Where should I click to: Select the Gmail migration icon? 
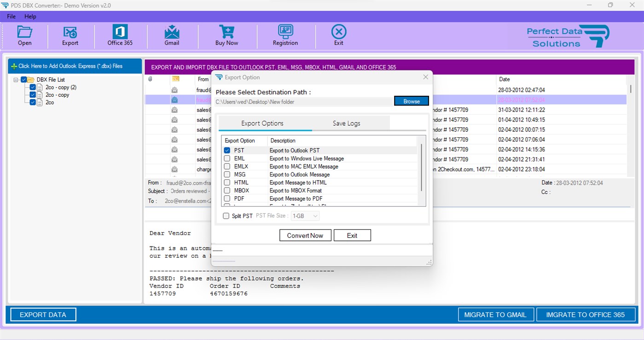tap(172, 35)
